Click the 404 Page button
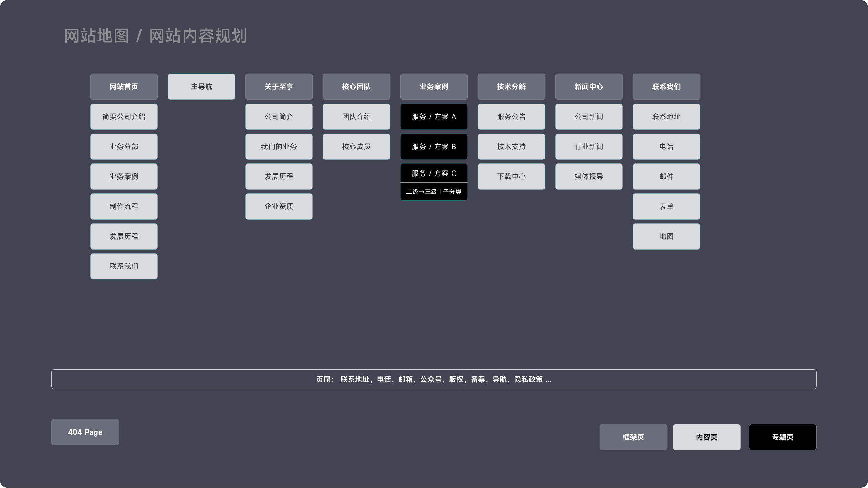 [85, 432]
